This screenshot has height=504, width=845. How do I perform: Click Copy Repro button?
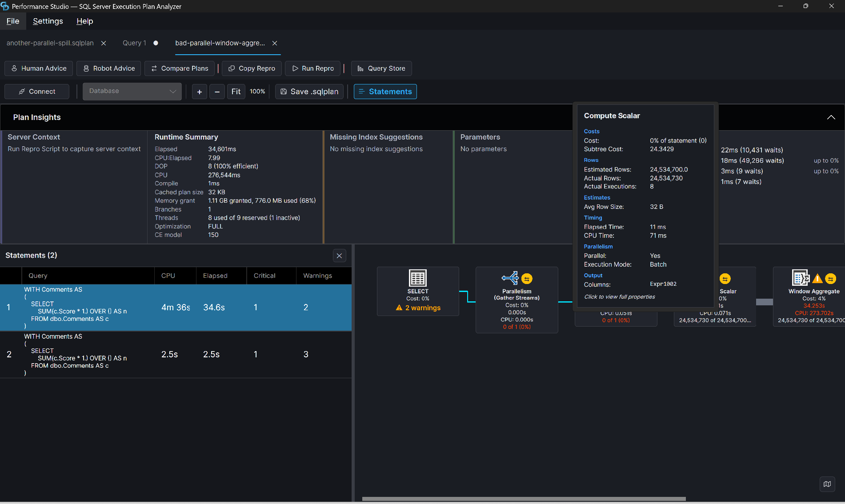click(x=252, y=68)
